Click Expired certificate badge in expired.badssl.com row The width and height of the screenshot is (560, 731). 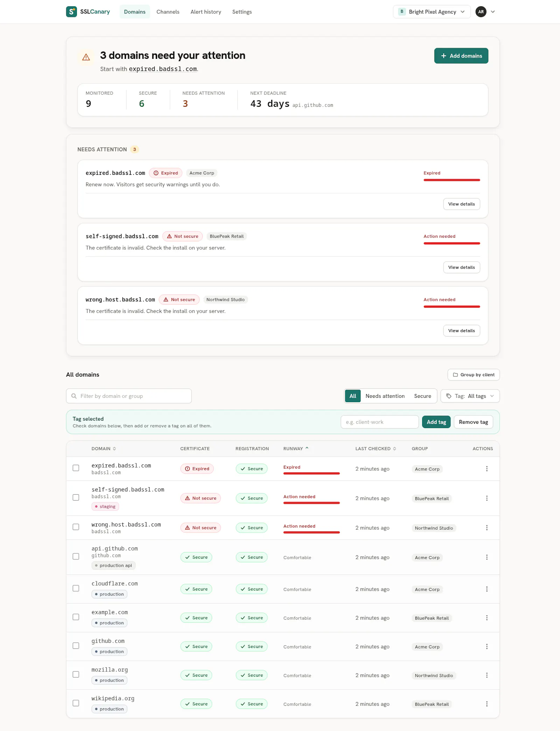coord(197,469)
